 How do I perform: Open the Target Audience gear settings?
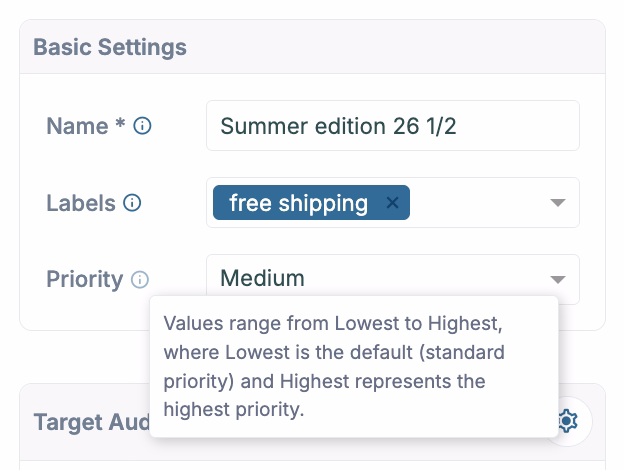pos(567,421)
